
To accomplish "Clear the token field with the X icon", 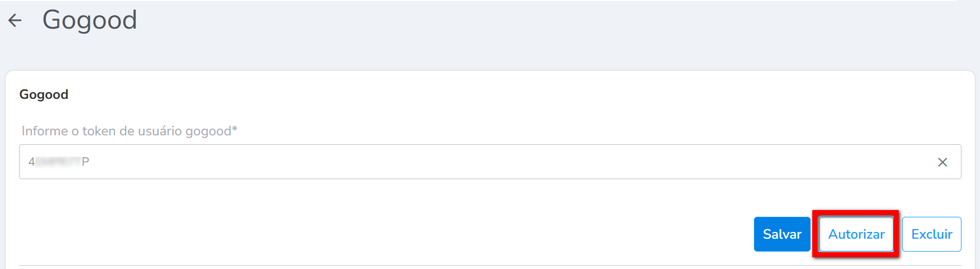I will pos(942,162).
